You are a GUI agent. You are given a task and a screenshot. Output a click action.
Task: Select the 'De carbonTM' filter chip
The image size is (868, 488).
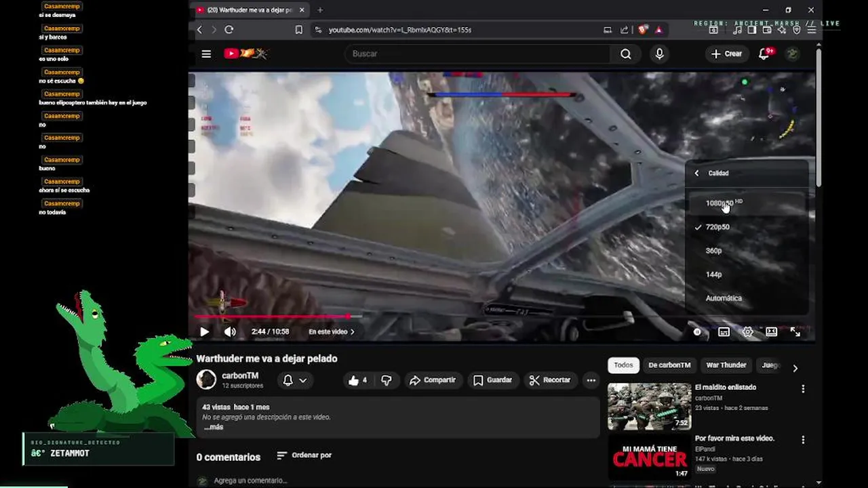tap(669, 365)
